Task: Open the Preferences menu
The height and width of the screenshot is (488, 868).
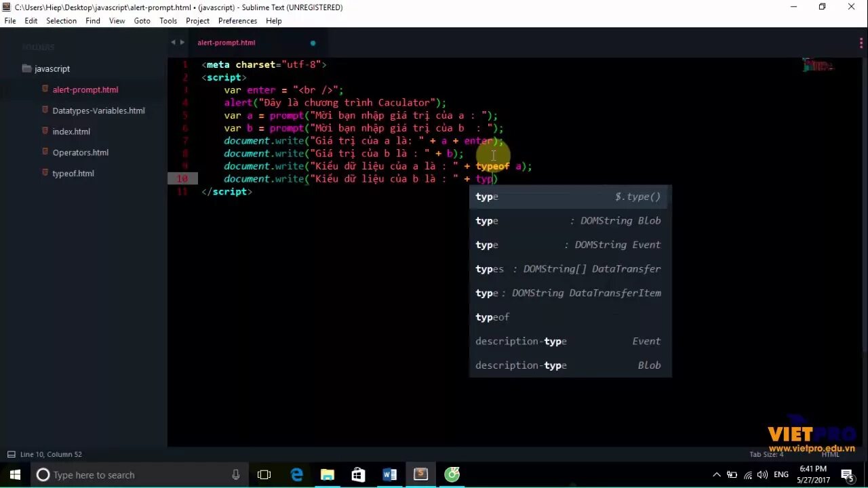Action: (238, 21)
